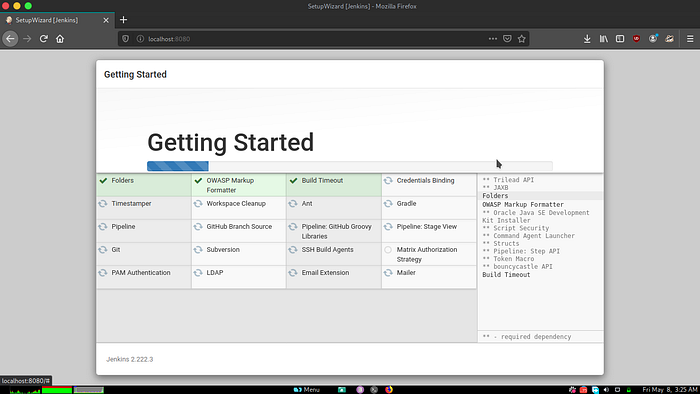Click the Gradle pending spinner icon

388,203
